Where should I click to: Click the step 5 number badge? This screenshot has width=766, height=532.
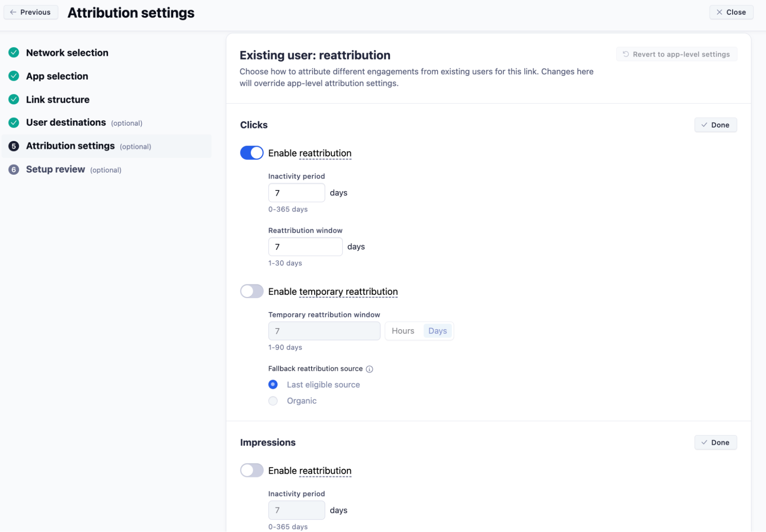14,146
